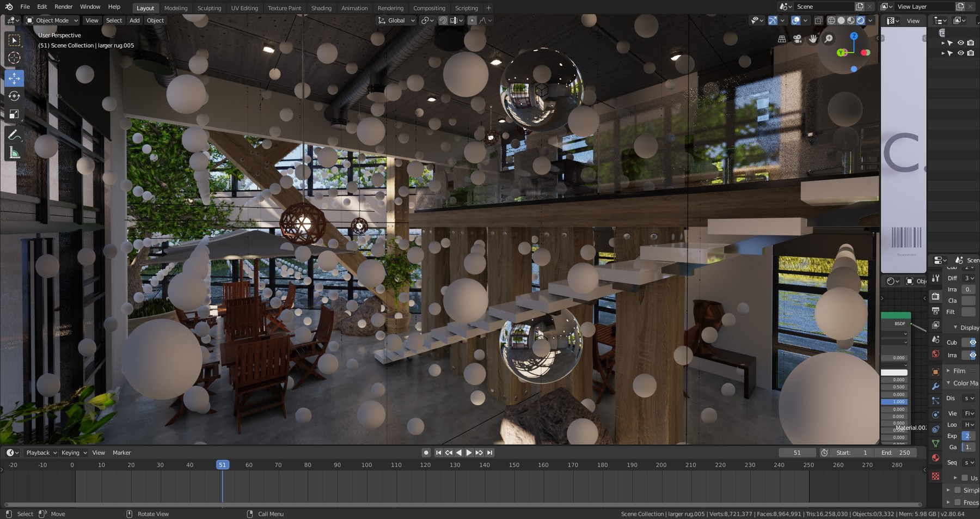Click the Blender logo menu icon

[9, 7]
